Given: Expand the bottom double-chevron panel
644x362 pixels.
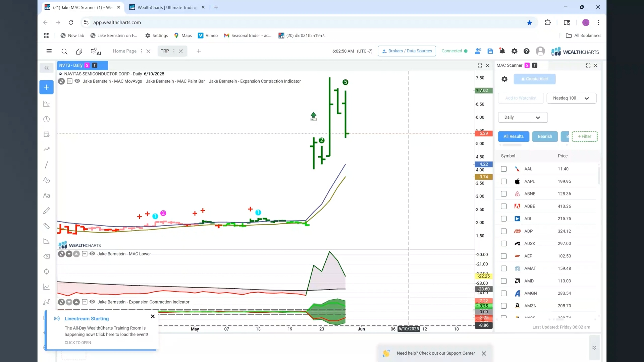Looking at the screenshot, I should (594, 348).
